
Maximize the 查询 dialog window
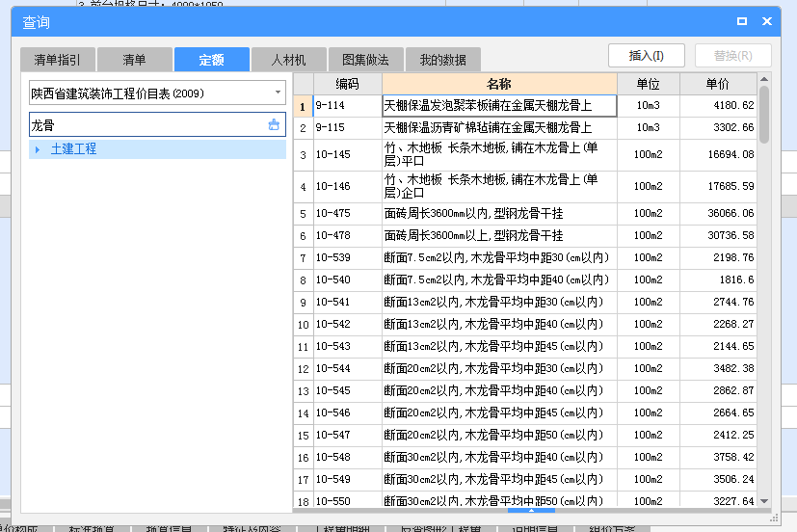[x=742, y=21]
